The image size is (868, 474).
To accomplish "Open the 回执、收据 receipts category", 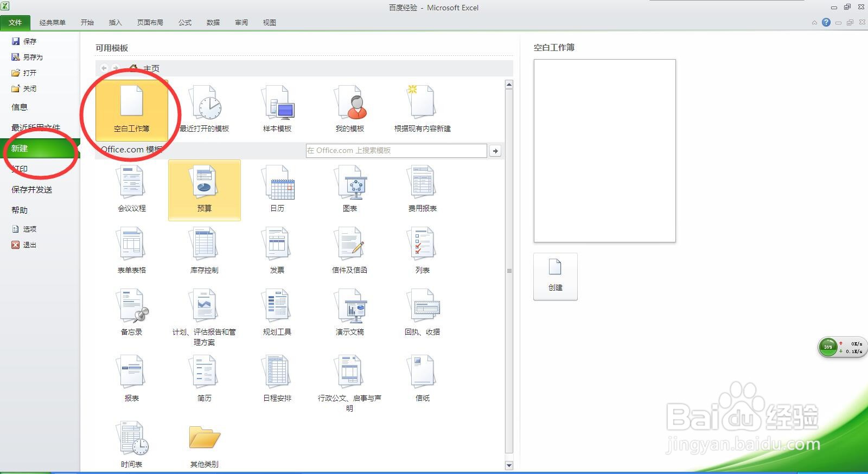I will click(423, 313).
